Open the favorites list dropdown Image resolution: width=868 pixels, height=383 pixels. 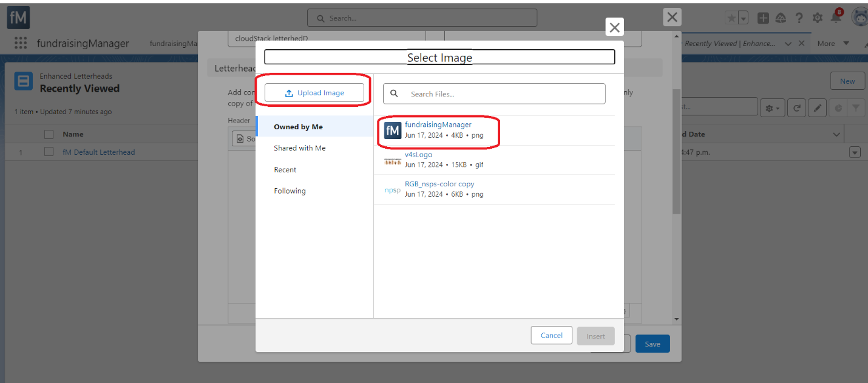744,18
